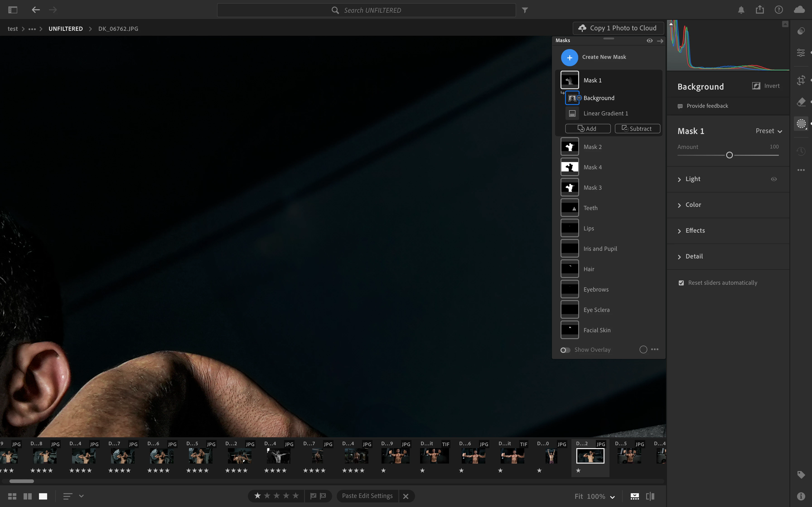
Task: Expand the Effects section
Action: tap(695, 231)
